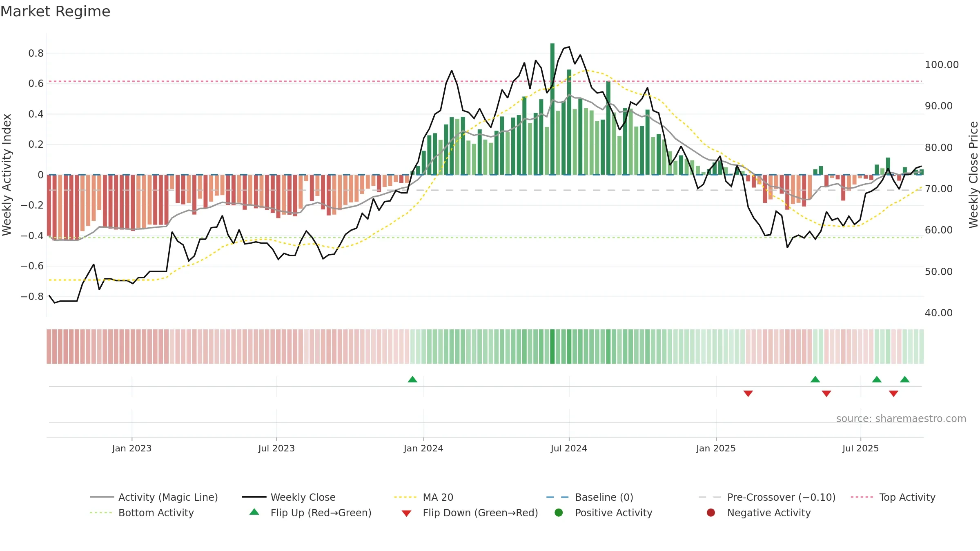Click the Jul 2023 axis label
Screen dimensions: 980x551
point(276,449)
